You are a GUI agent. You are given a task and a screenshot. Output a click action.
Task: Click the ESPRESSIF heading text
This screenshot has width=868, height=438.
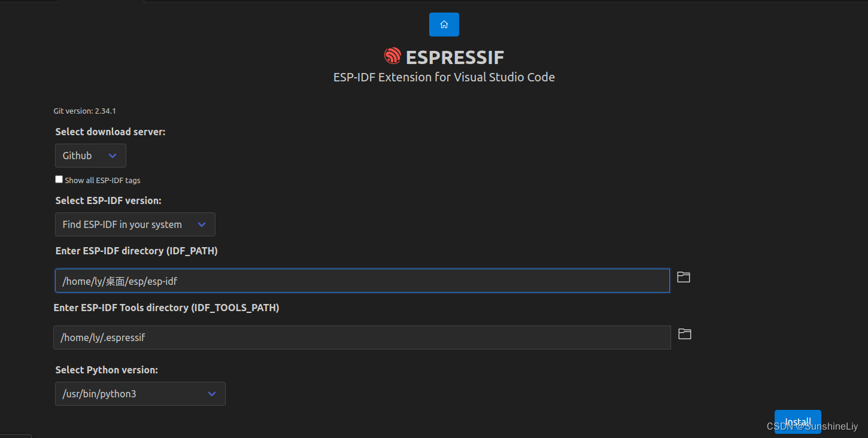coord(455,57)
